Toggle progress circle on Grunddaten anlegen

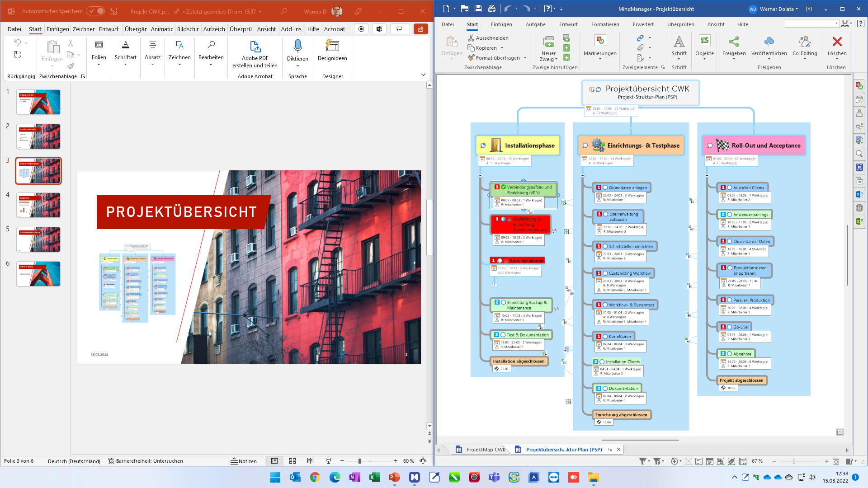[x=605, y=188]
